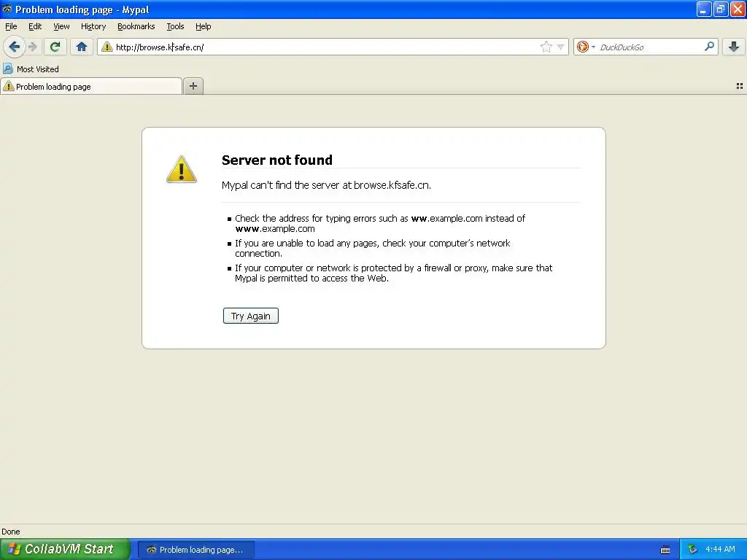
Task: Reload the page with the green refresh icon
Action: click(55, 47)
